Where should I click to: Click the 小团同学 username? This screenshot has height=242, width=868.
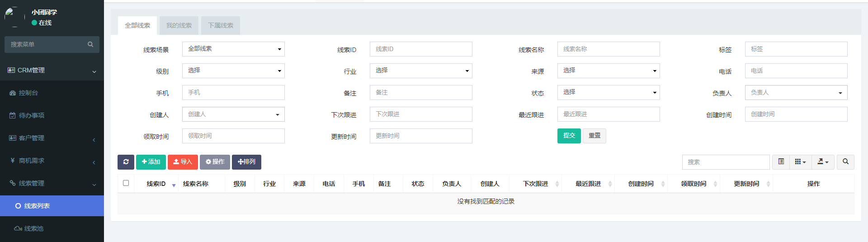tap(44, 12)
